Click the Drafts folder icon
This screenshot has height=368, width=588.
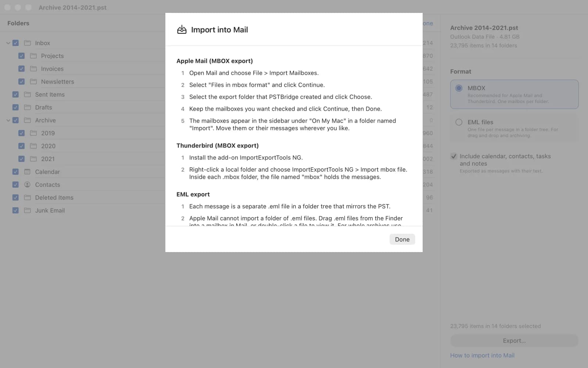27,107
